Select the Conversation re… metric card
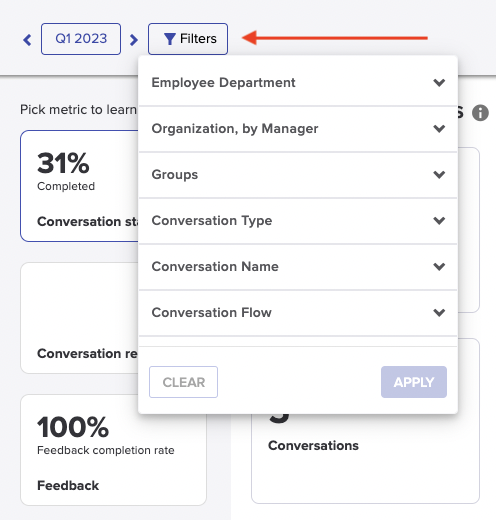496x520 pixels. tap(79, 318)
